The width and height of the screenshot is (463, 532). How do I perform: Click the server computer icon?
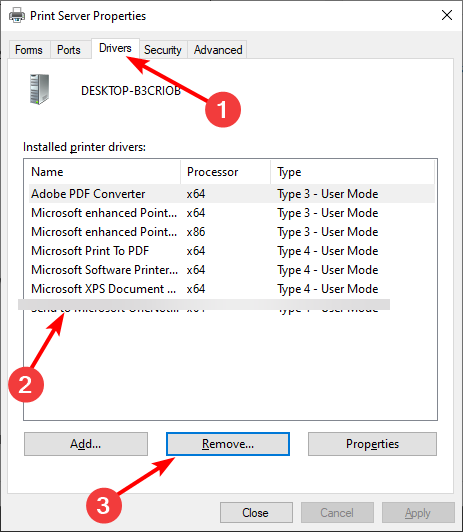click(39, 90)
